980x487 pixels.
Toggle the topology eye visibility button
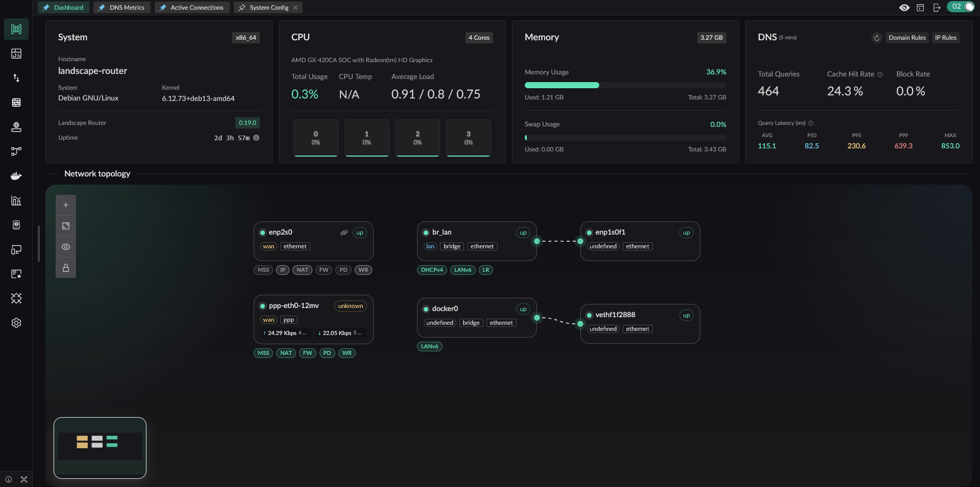point(66,247)
